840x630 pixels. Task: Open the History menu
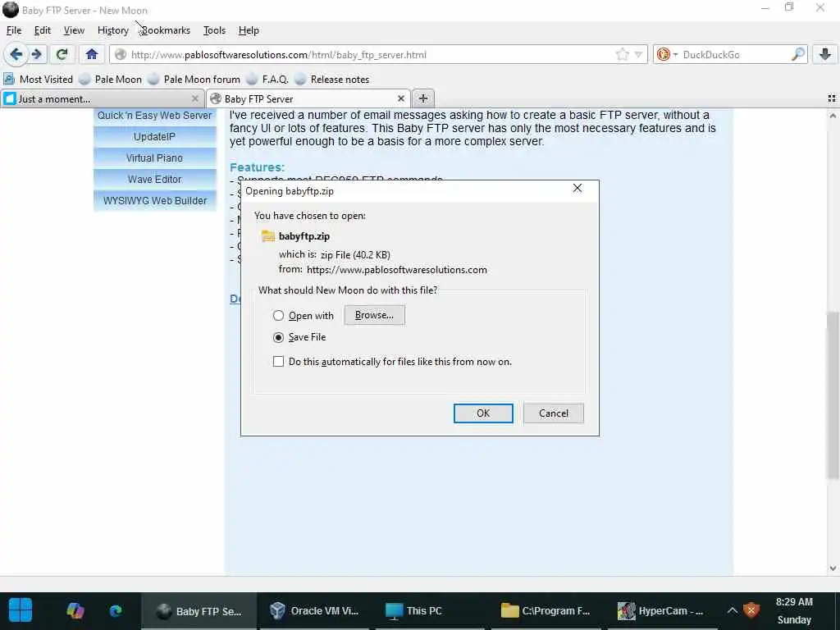click(113, 30)
